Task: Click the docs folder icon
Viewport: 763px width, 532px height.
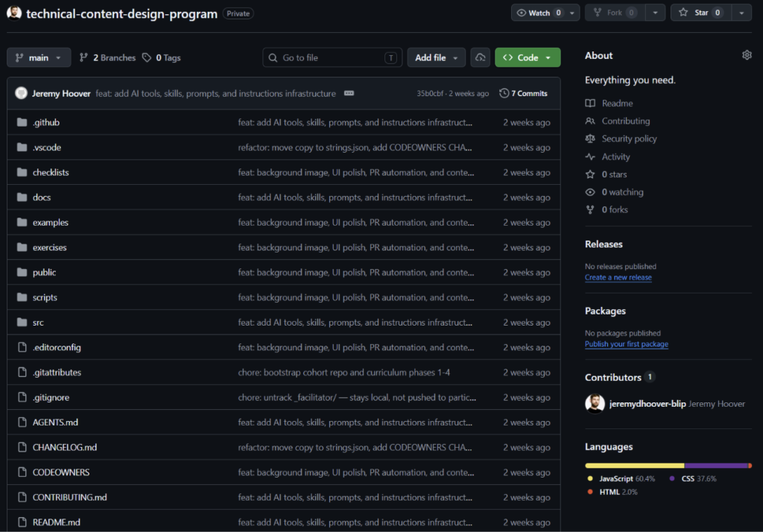Action: [22, 197]
